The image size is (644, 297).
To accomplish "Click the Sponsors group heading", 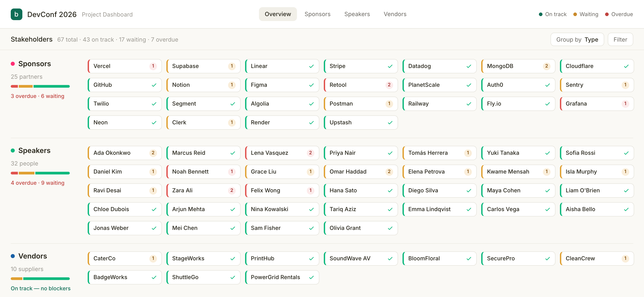I will click(x=34, y=64).
